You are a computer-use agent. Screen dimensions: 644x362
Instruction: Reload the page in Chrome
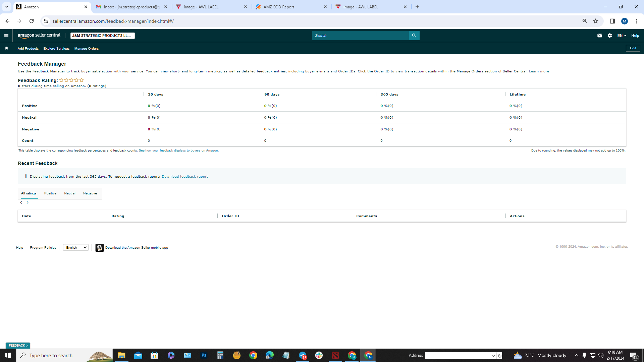tap(32, 21)
